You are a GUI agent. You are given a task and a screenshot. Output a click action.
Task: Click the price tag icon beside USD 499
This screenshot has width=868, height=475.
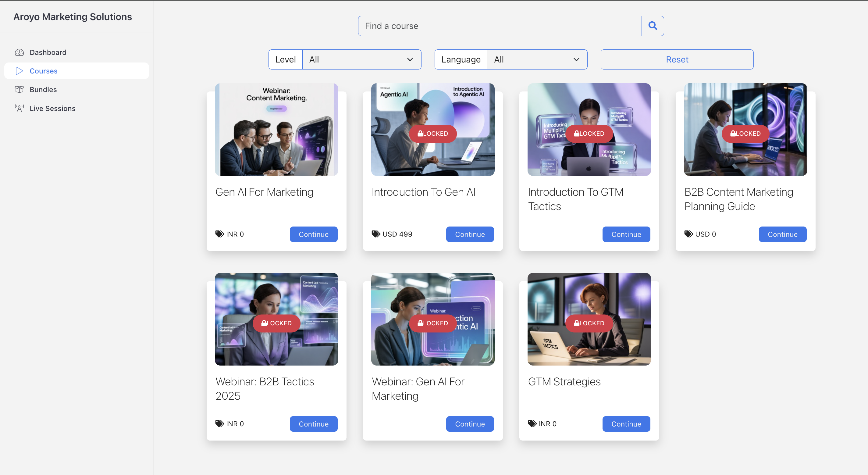coord(376,234)
